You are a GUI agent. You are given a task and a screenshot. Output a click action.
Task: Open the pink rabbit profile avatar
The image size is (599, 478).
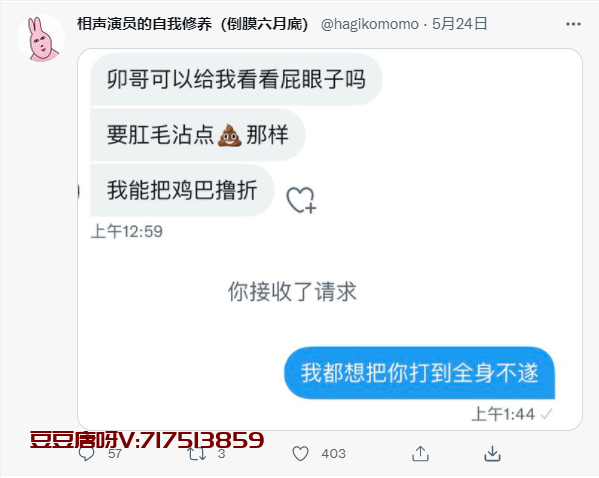pos(41,38)
